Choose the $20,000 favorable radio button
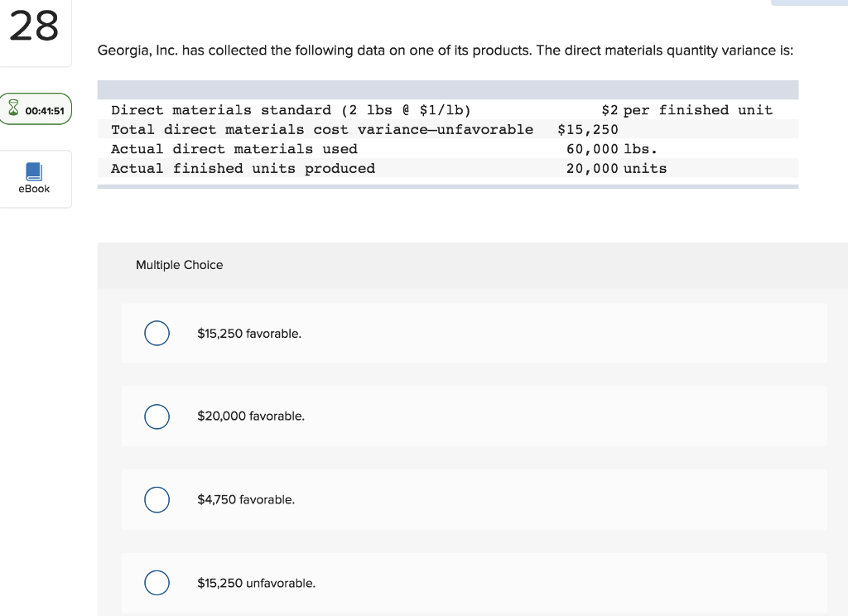This screenshot has height=616, width=848. (x=157, y=416)
